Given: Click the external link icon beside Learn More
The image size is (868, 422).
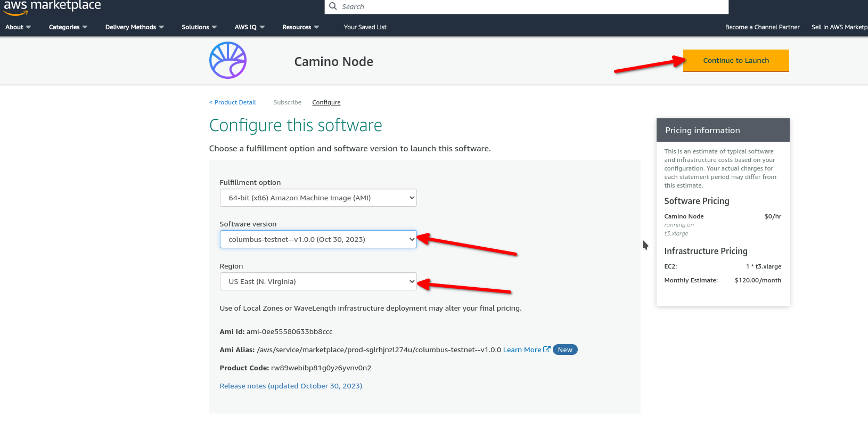Looking at the screenshot, I should point(546,350).
